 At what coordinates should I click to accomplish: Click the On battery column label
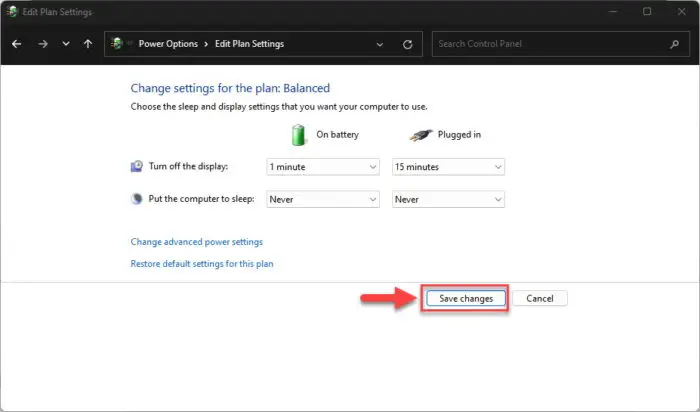(338, 134)
